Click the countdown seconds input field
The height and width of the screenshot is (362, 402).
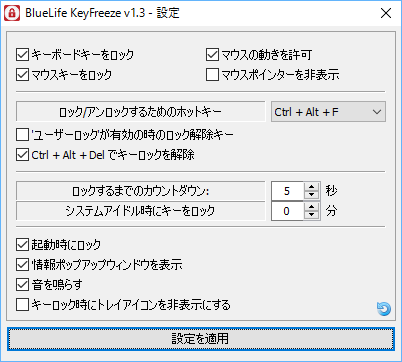[x=287, y=191]
